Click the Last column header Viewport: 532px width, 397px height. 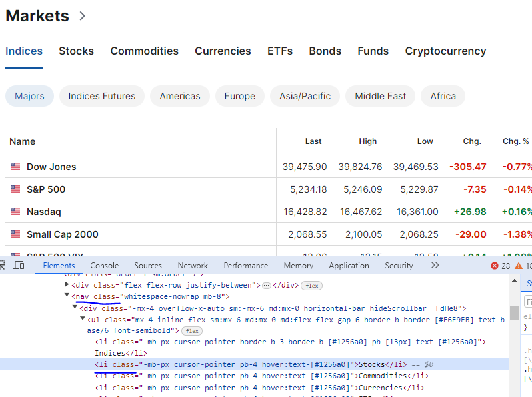point(313,141)
